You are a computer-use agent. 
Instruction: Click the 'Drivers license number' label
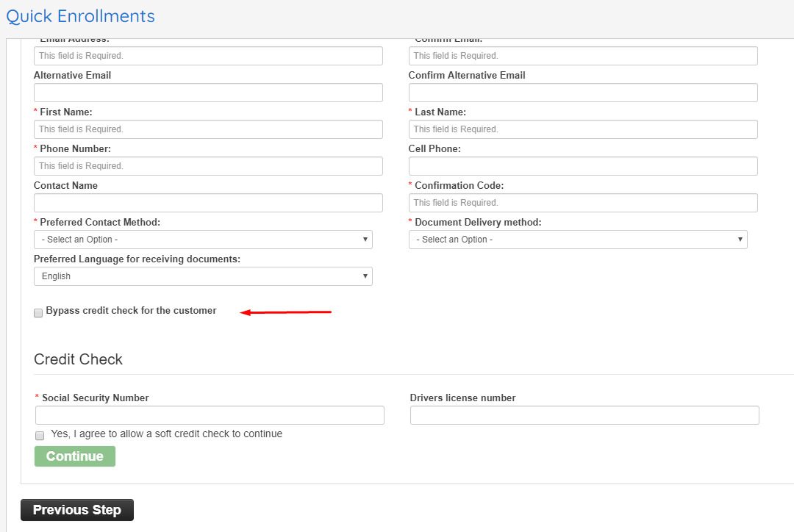point(463,398)
